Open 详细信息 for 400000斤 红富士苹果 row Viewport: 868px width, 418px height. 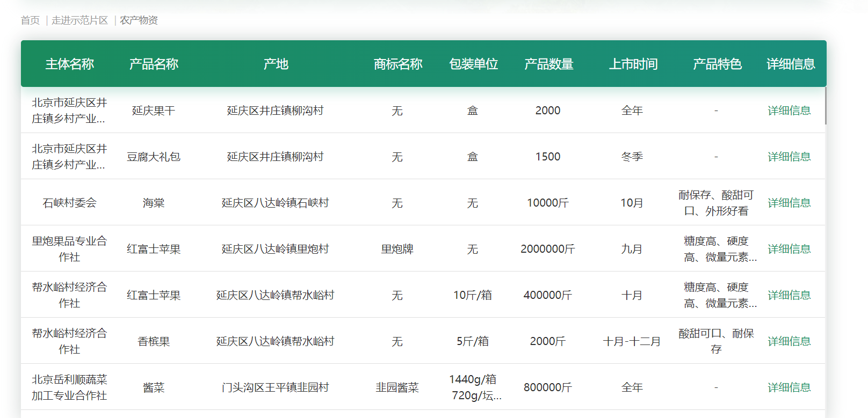(789, 295)
